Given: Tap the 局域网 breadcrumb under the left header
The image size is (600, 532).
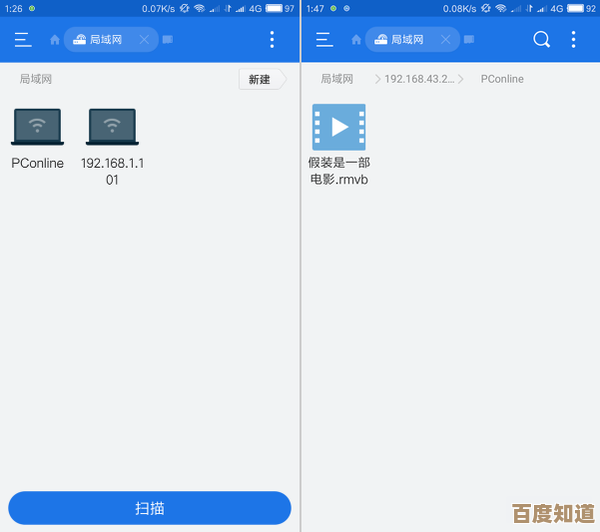Looking at the screenshot, I should (36, 79).
